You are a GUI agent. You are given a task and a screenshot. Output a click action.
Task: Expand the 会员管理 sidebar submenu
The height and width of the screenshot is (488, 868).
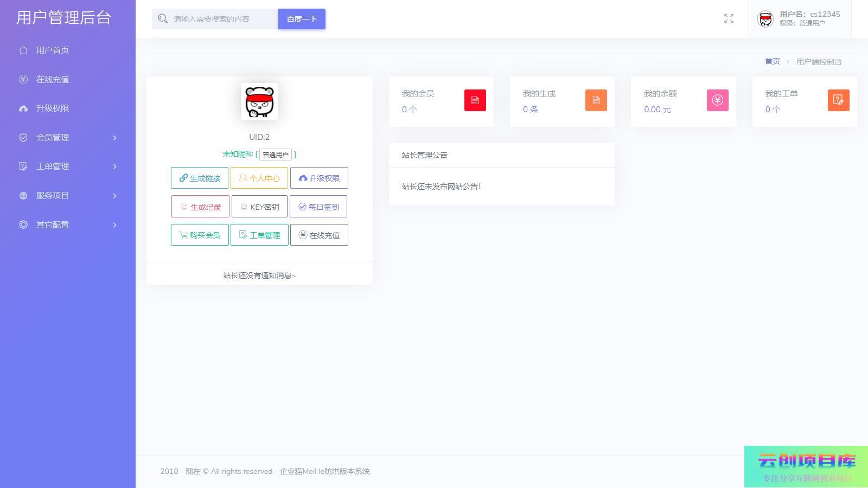(x=68, y=138)
